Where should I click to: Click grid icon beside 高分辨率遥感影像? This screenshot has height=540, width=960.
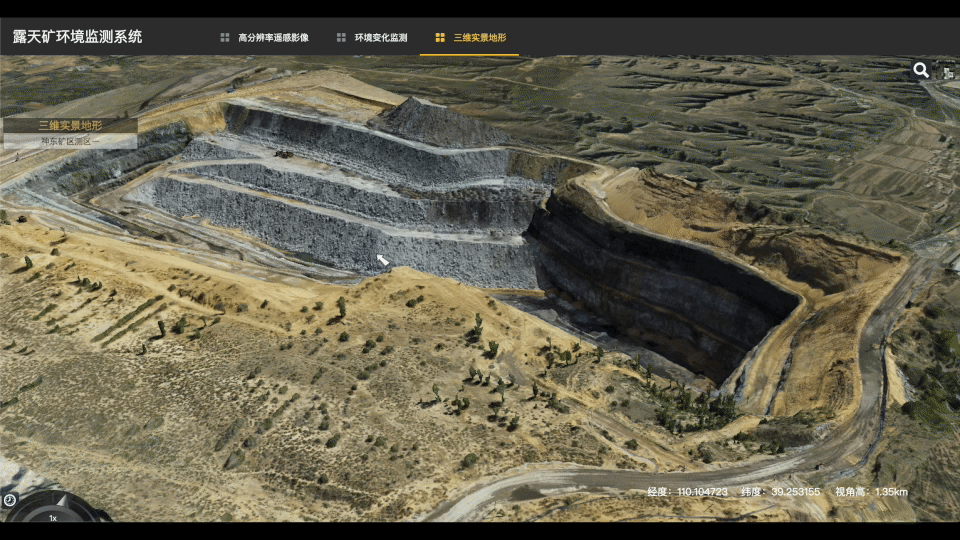[225, 37]
